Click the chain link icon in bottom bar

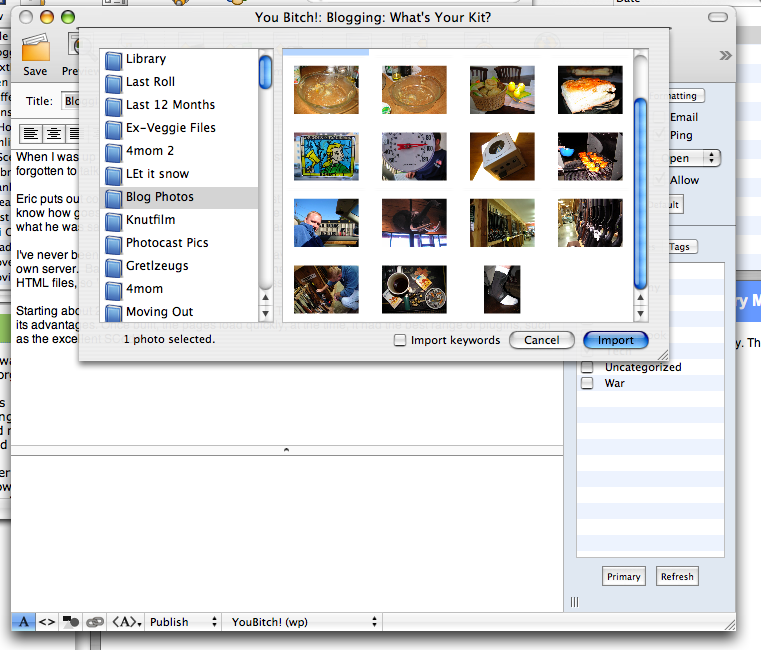95,622
